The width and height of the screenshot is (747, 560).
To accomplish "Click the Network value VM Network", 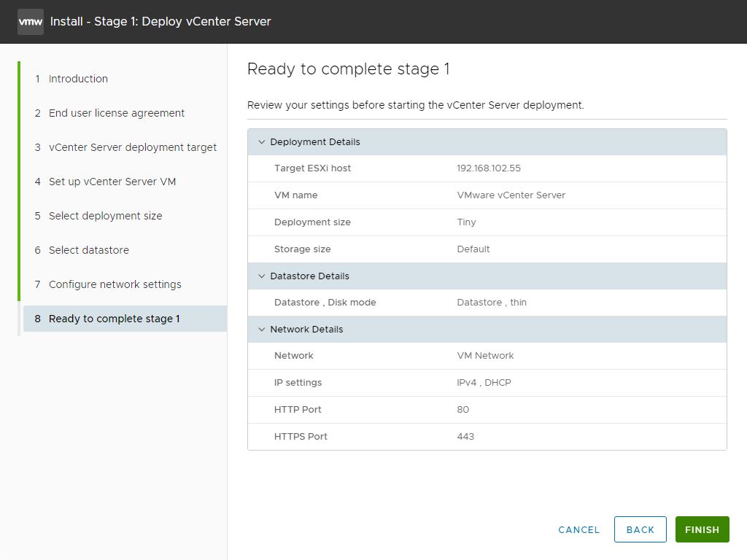I will click(485, 356).
